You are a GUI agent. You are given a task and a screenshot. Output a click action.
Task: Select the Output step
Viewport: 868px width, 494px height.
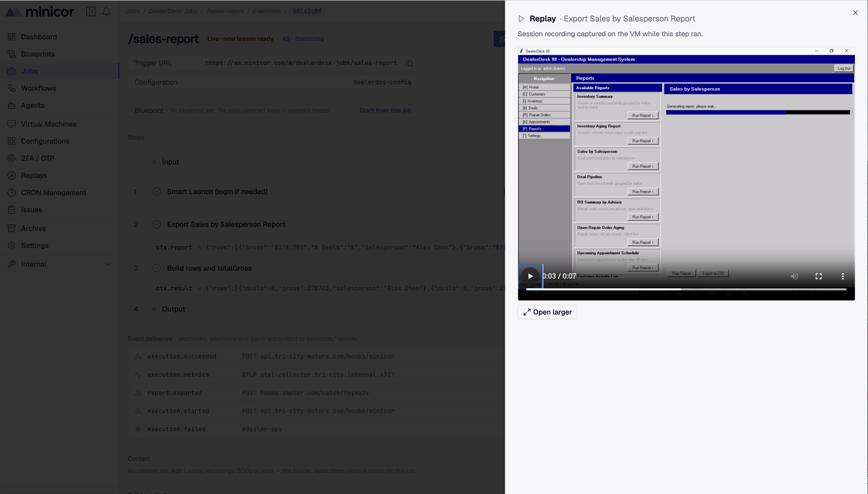pos(173,309)
